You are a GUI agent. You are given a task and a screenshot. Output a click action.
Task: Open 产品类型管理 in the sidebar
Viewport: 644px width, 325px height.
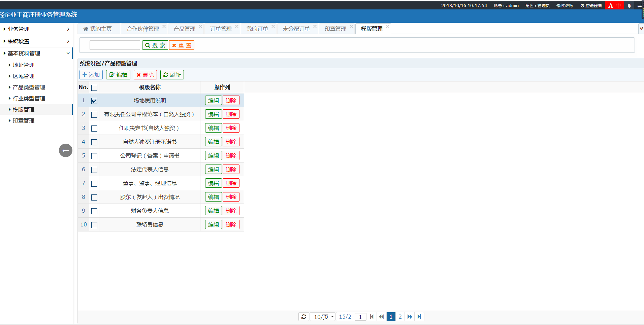[29, 87]
